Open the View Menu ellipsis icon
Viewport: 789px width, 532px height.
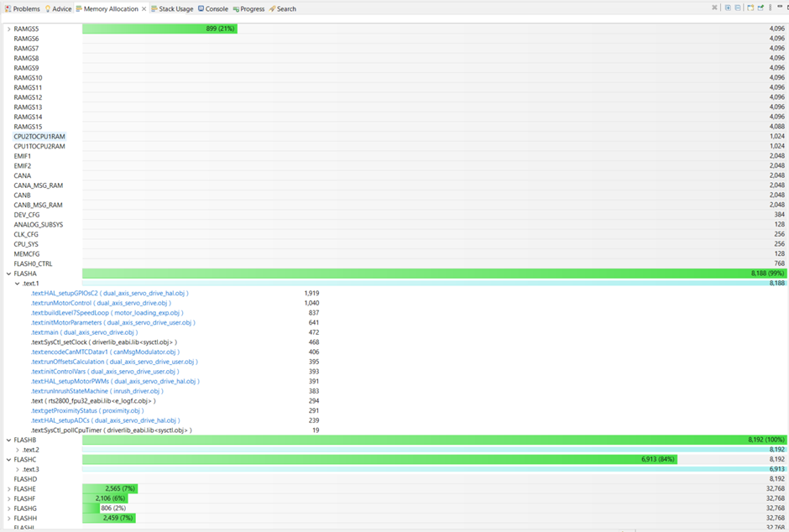pyautogui.click(x=770, y=8)
